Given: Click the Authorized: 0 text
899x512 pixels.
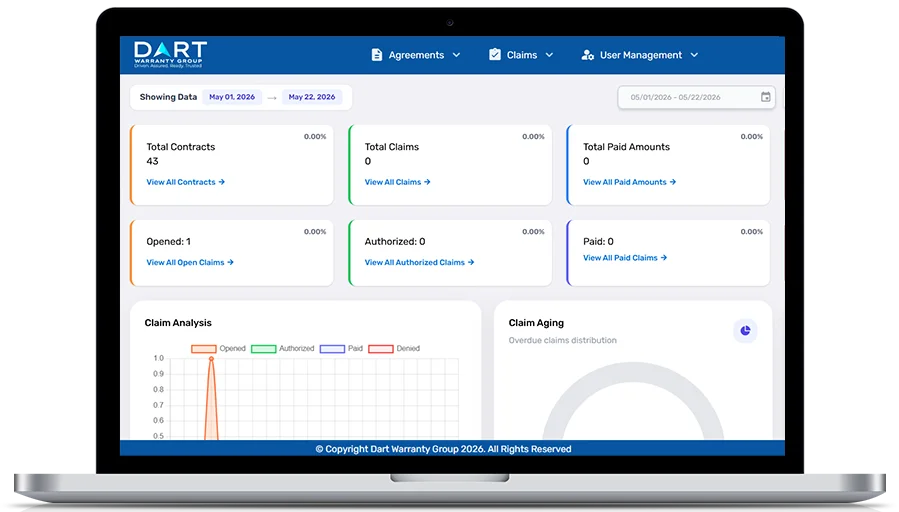Looking at the screenshot, I should [x=395, y=241].
